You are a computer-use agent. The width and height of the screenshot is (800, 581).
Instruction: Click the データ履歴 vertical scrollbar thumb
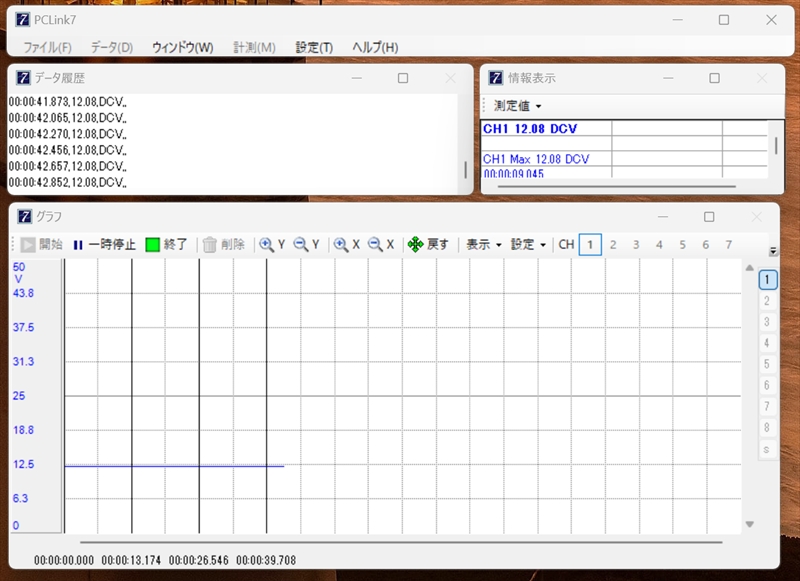click(465, 170)
